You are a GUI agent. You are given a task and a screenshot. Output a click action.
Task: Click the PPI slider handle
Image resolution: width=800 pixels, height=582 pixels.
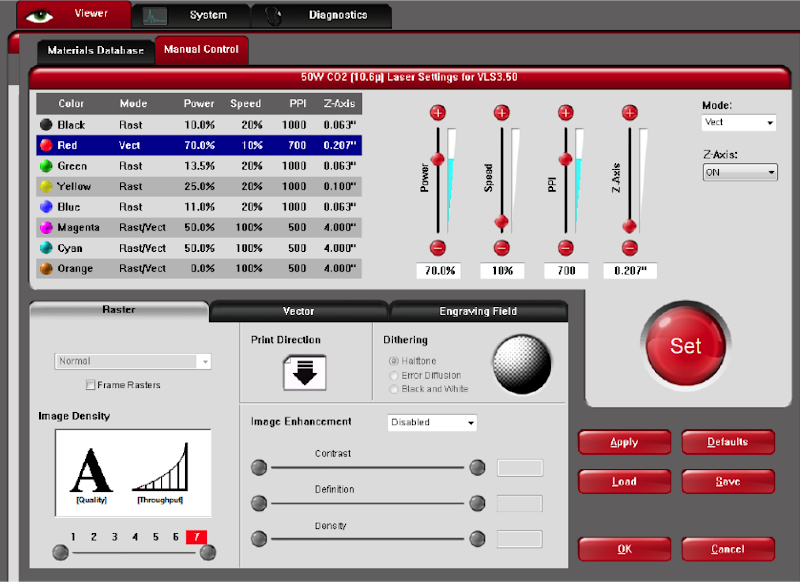[x=565, y=159]
